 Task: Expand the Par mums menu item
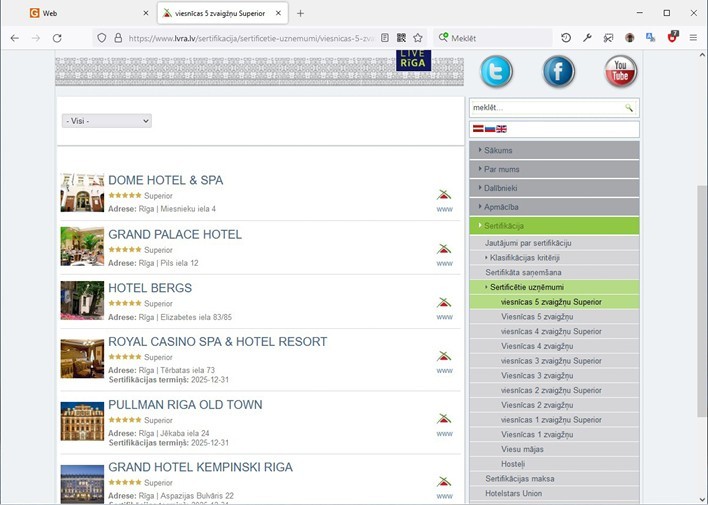click(x=554, y=169)
